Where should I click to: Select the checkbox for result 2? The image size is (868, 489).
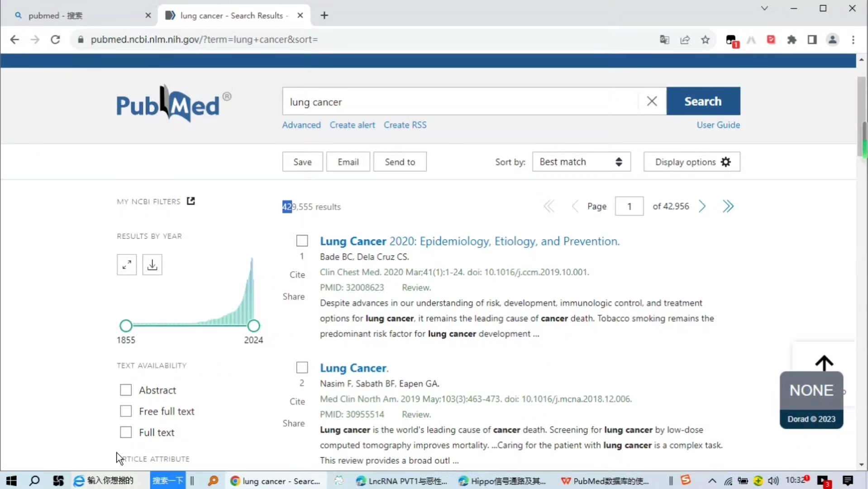pos(302,367)
